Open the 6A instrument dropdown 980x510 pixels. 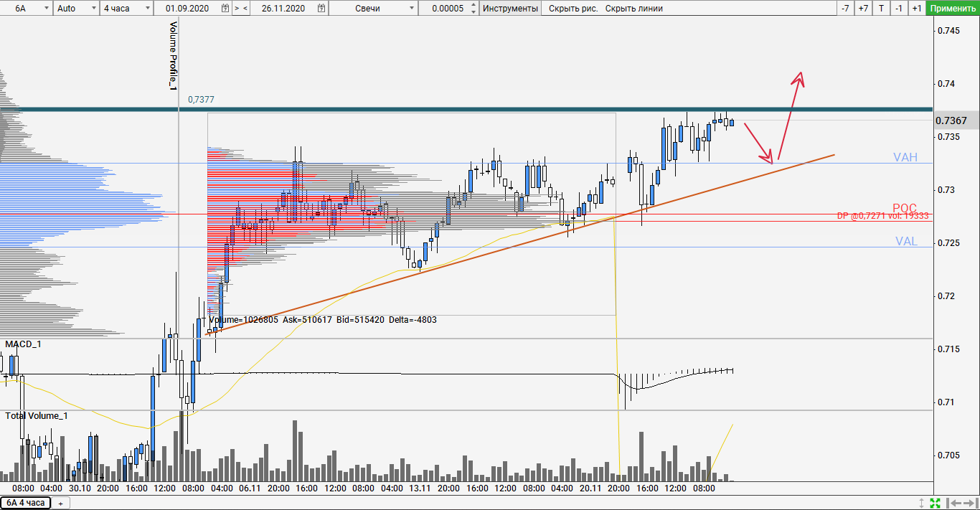tap(27, 9)
